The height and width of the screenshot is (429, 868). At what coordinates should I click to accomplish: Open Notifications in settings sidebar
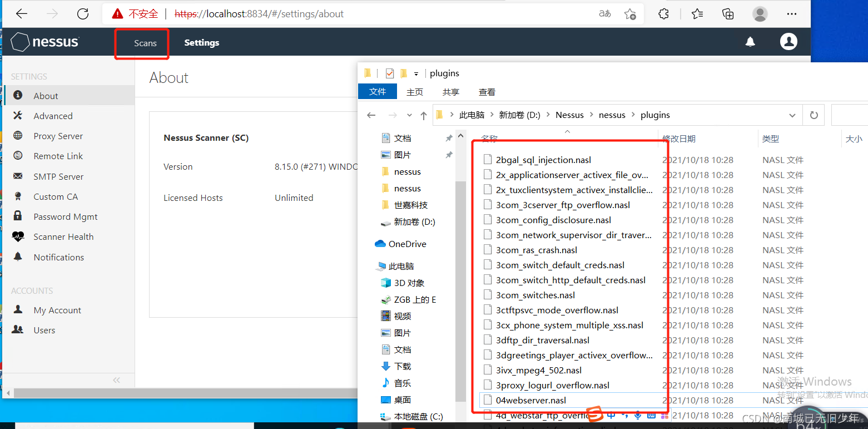point(59,257)
